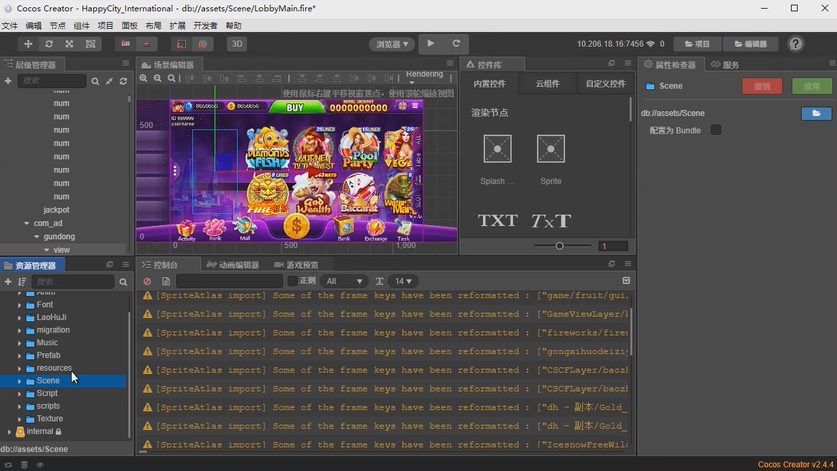
Task: Focus the hierarchy search field
Action: click(x=52, y=81)
